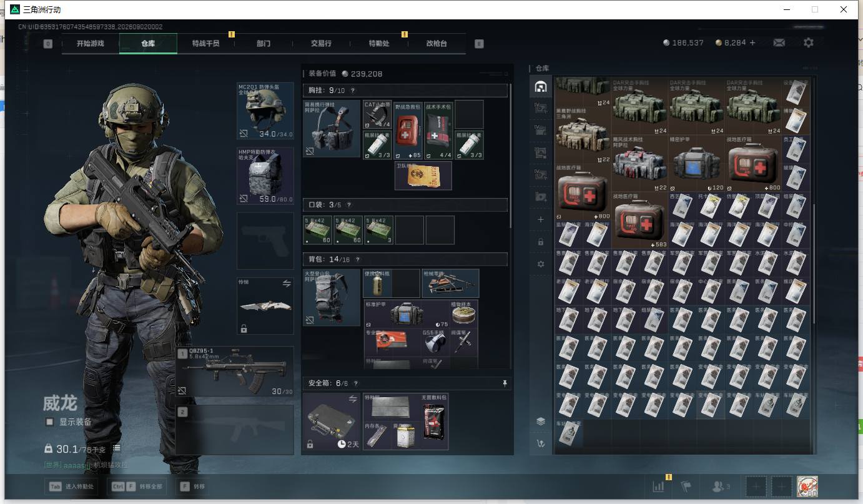Click the empty secondary weapon slot 2

click(x=235, y=429)
